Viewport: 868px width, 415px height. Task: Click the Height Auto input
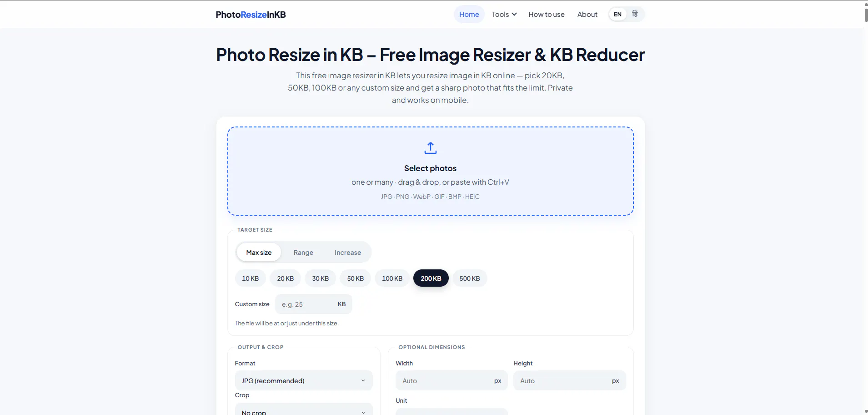click(570, 380)
